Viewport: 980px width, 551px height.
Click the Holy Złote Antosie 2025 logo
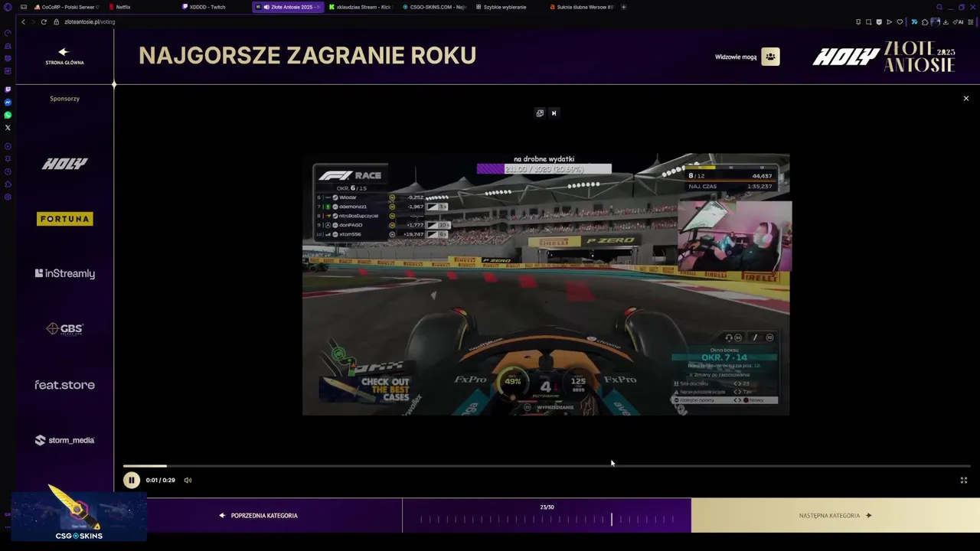(884, 57)
